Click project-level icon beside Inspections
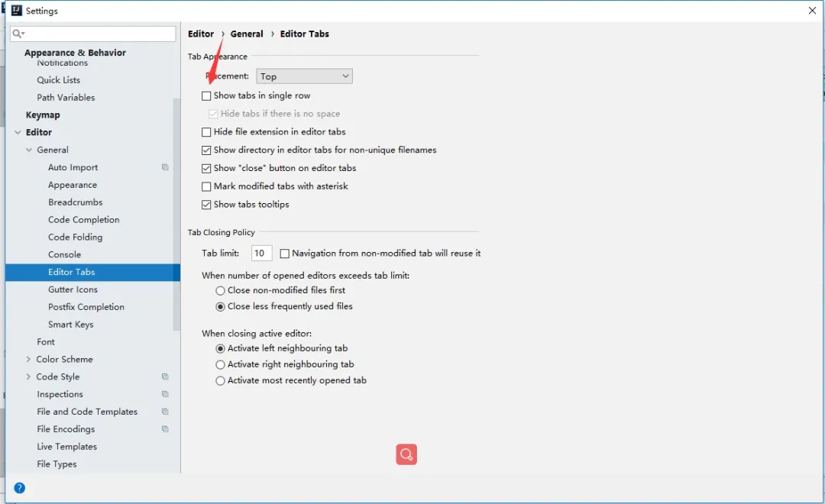825x504 pixels. tap(165, 394)
